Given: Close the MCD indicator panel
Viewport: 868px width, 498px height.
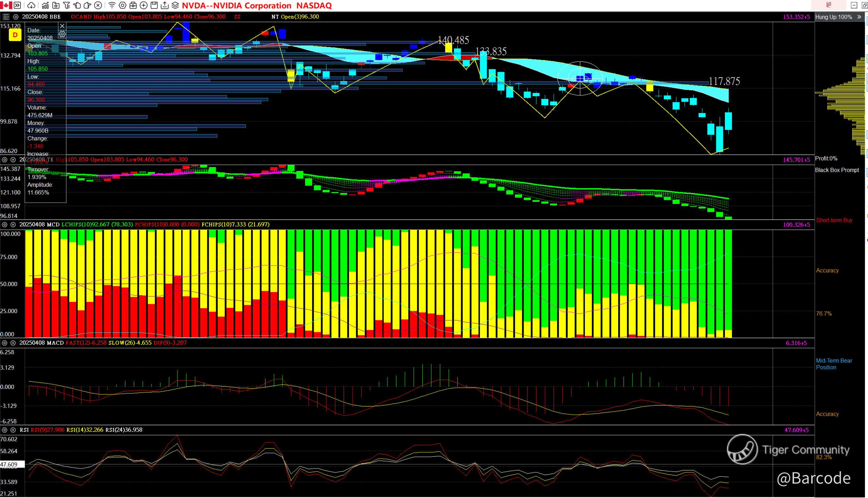Looking at the screenshot, I should click(x=13, y=225).
